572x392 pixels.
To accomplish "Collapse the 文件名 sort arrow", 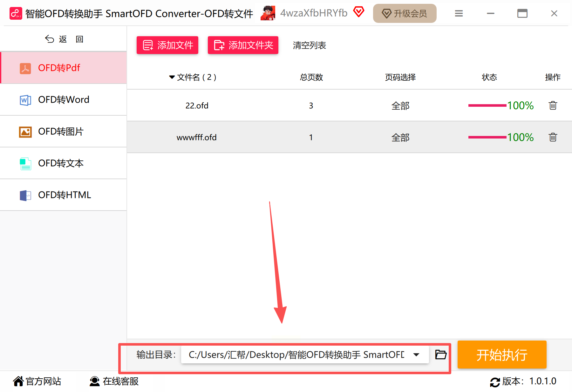I will (172, 77).
